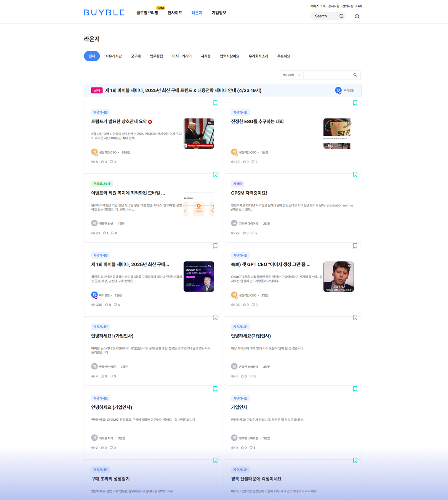Click the 행복한 스마트폰 author avatar

coord(234,438)
